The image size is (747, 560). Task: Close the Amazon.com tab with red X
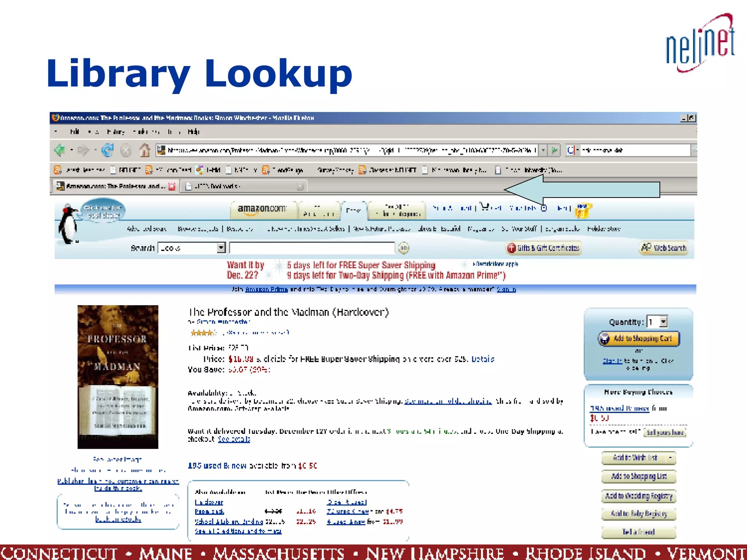(172, 187)
